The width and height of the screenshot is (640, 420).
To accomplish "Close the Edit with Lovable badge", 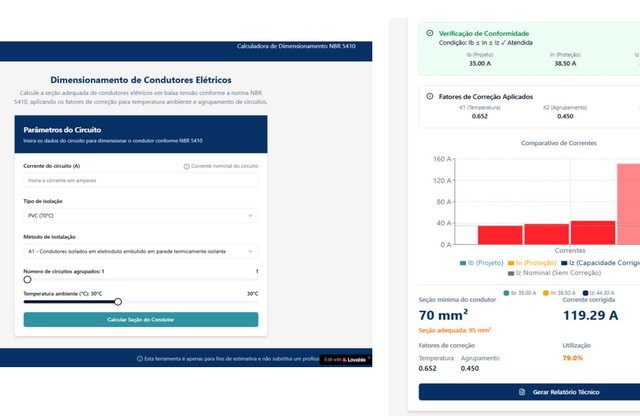I will [x=369, y=358].
